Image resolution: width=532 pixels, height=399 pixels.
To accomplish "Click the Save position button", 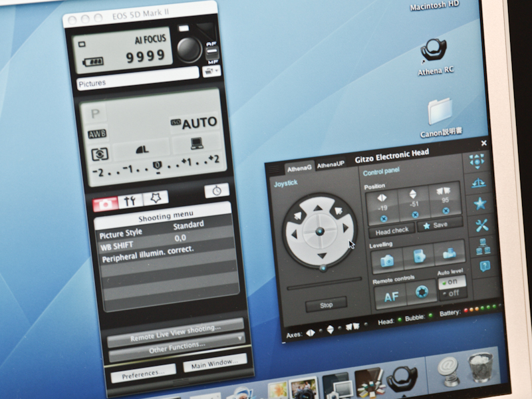I will pyautogui.click(x=440, y=225).
